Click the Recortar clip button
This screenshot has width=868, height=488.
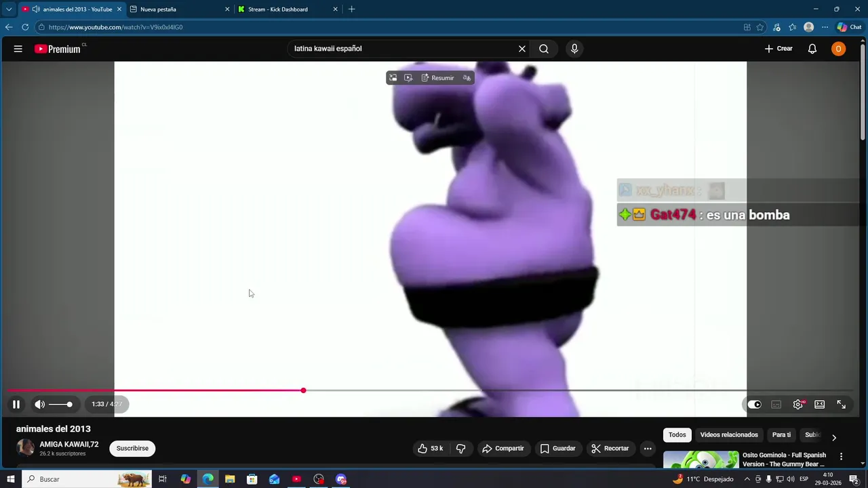pos(610,449)
